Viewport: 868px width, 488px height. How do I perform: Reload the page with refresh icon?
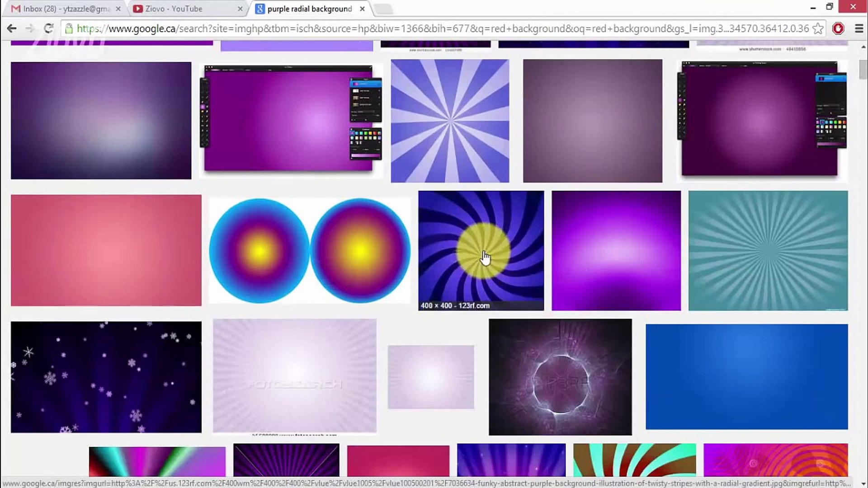48,28
